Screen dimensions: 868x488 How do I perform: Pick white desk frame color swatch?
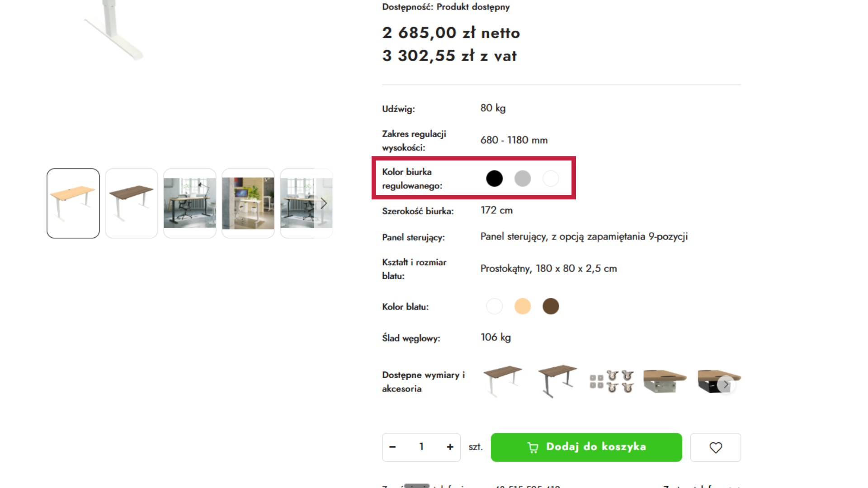551,178
